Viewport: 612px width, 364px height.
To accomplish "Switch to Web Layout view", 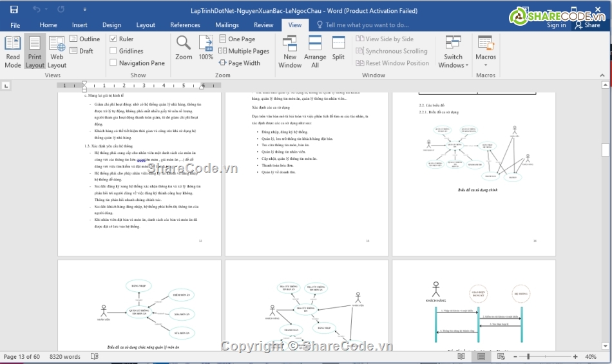I will 57,52.
